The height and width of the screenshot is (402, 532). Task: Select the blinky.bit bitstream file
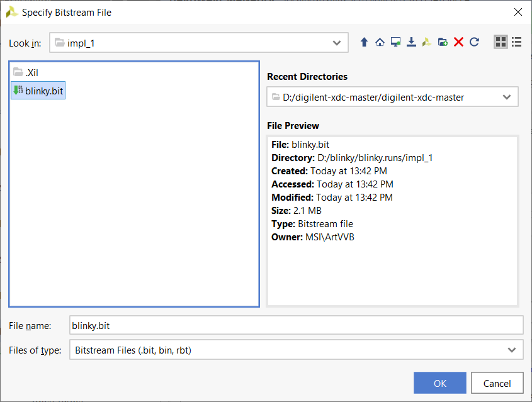click(38, 91)
